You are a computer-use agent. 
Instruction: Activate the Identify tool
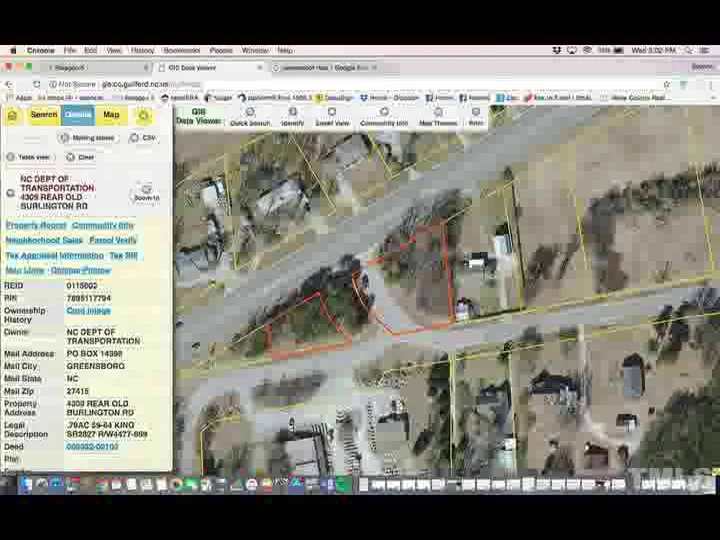pos(292,117)
